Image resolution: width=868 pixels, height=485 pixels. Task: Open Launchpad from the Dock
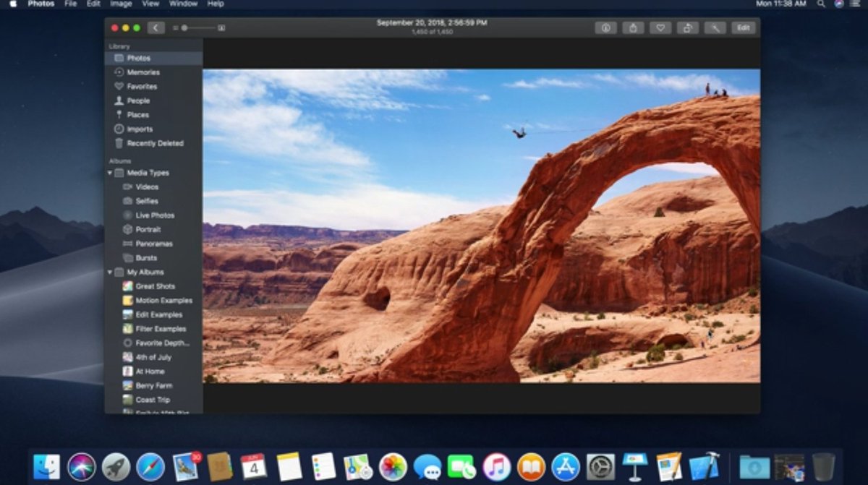point(116,467)
